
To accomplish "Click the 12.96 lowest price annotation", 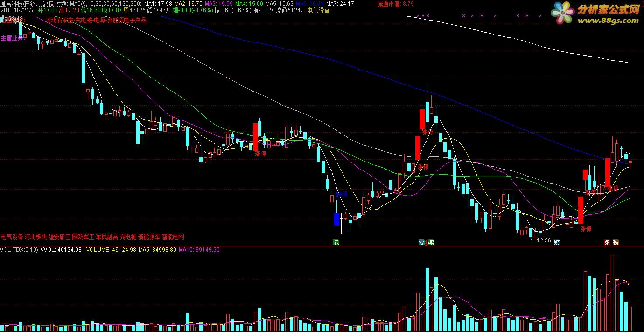I will pos(543,240).
